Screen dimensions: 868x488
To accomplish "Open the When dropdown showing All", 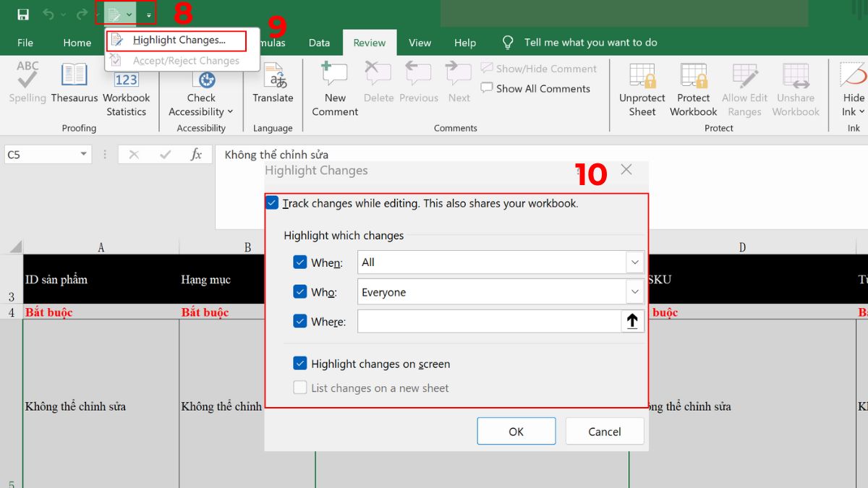I will point(634,262).
